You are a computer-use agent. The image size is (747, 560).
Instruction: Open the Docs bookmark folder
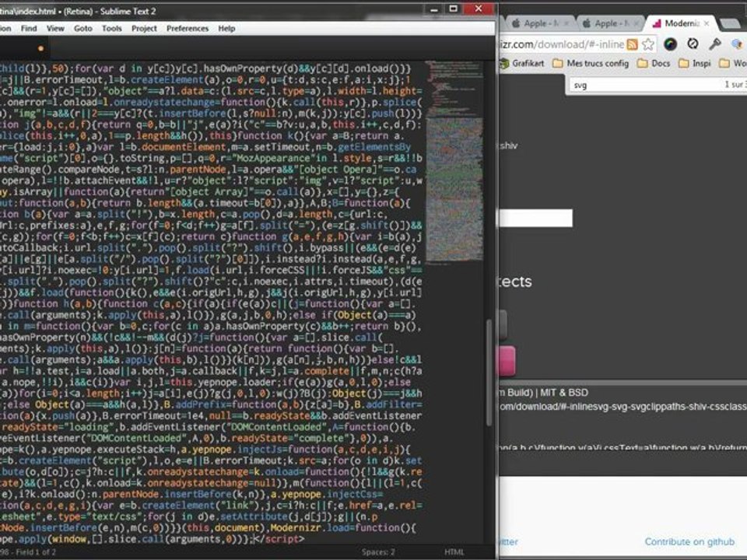tap(653, 63)
